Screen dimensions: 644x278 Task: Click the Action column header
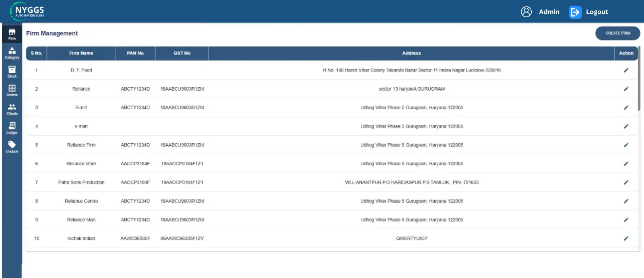[x=626, y=53]
